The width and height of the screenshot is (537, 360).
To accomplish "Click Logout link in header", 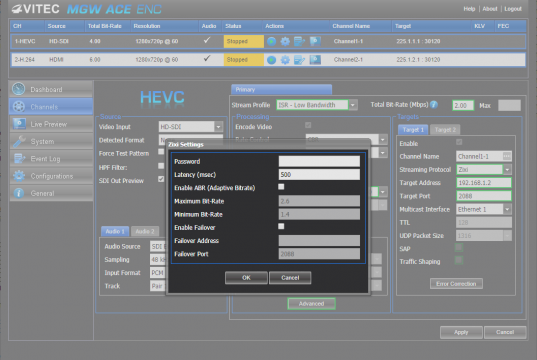I will click(513, 9).
